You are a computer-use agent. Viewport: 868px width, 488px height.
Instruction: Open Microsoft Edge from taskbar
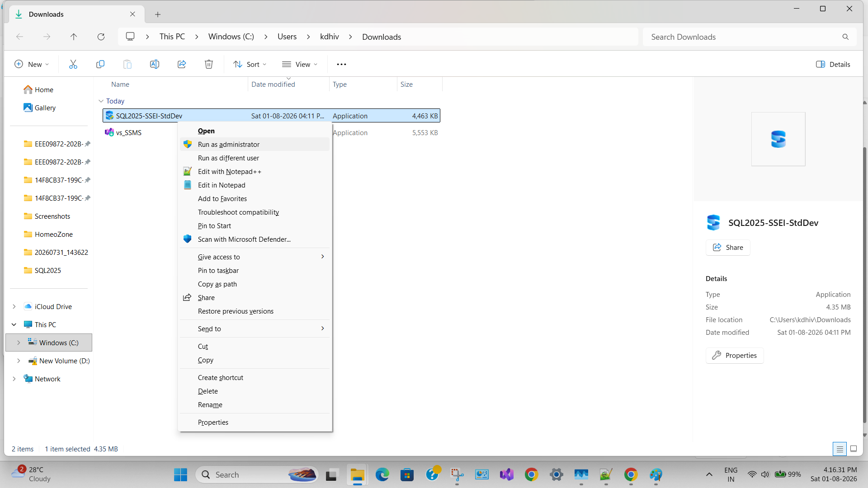pyautogui.click(x=382, y=475)
